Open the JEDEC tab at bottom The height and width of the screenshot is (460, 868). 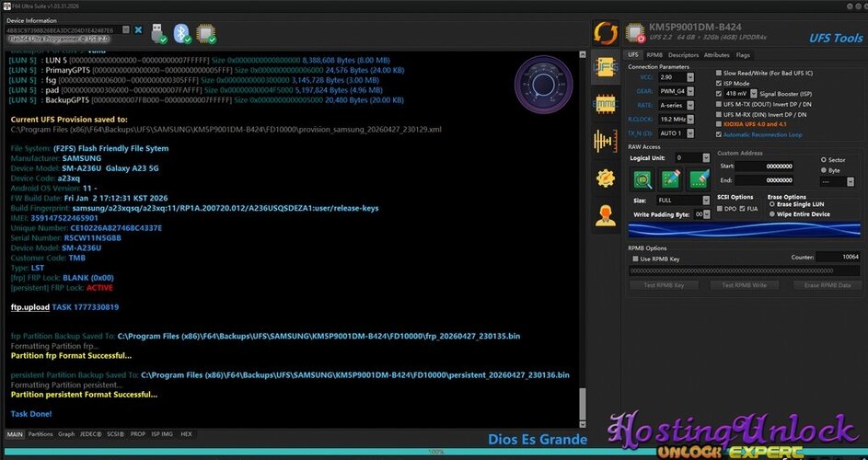[x=90, y=434]
